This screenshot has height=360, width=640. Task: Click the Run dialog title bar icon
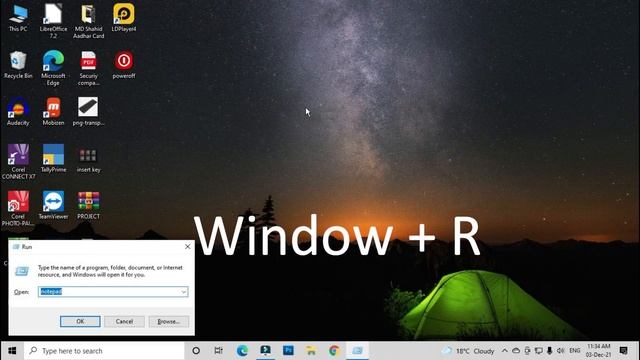point(16,247)
